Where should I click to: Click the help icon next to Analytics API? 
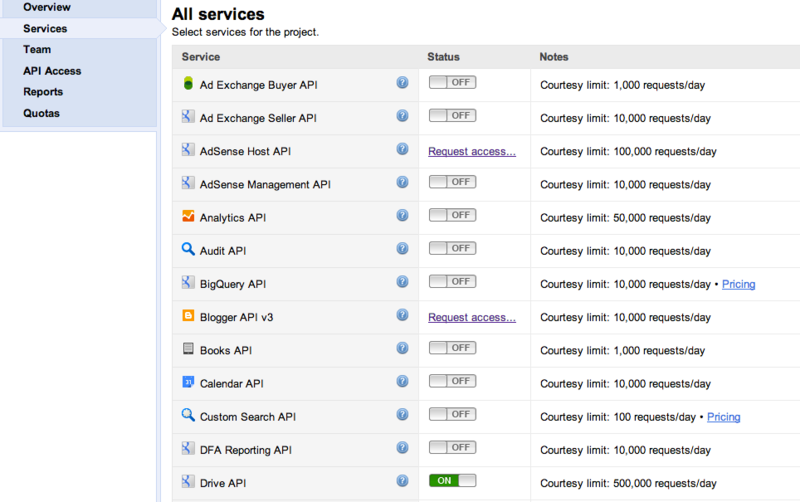402,215
